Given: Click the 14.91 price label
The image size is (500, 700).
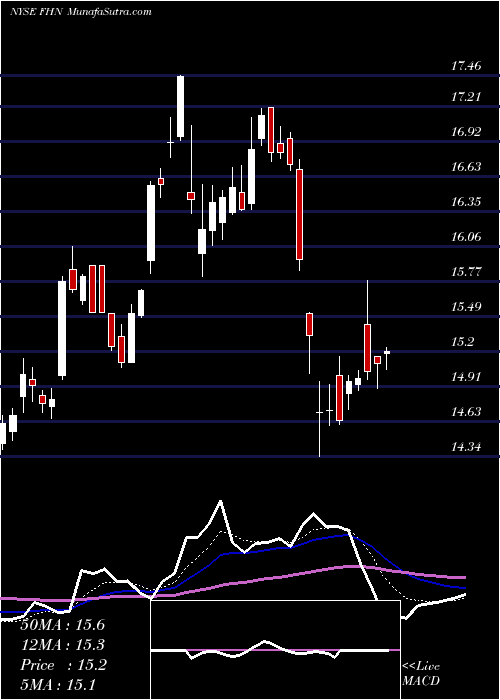Looking at the screenshot, I should click(x=466, y=377).
